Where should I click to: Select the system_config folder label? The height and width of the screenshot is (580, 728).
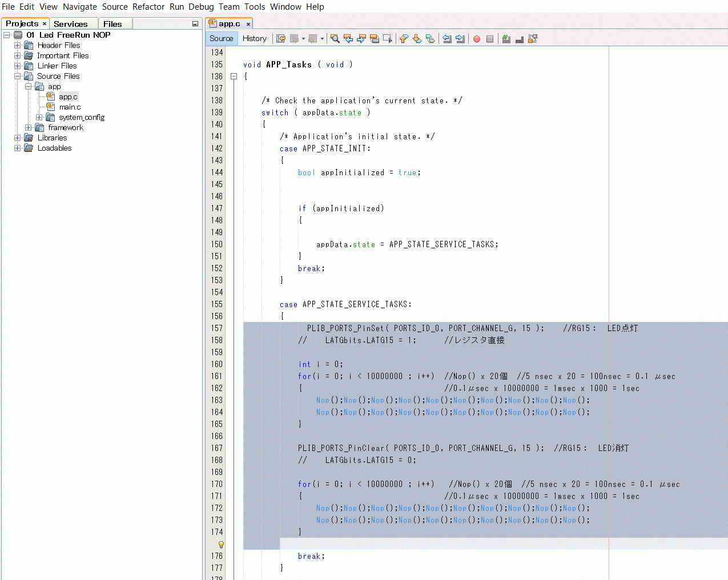tap(82, 117)
